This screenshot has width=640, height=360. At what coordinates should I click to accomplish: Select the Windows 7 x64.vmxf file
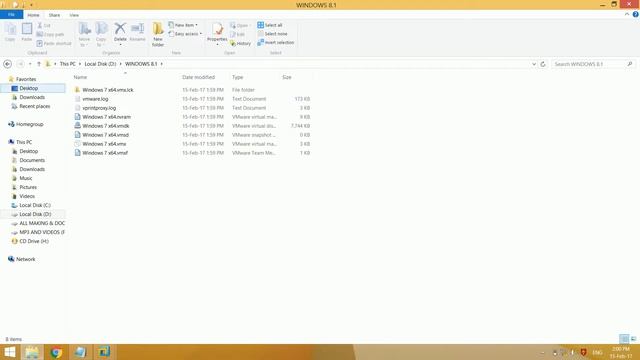(105, 153)
